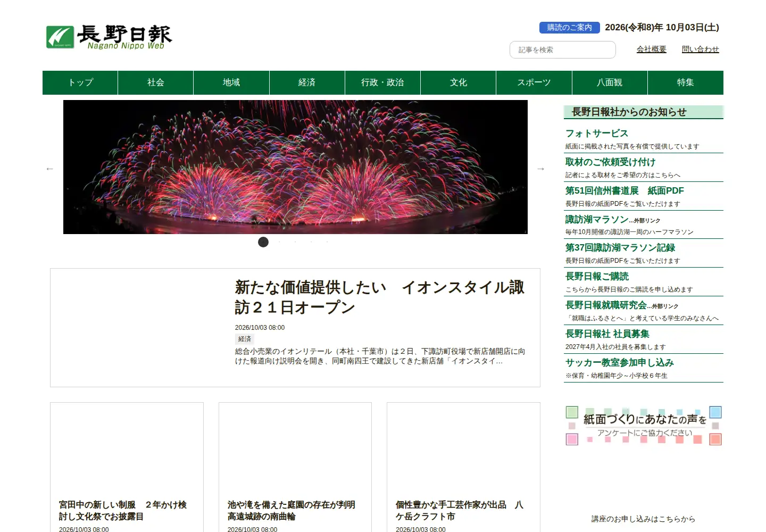766x532 pixels.
Task: Open the スポーツ navigation section
Action: point(534,82)
